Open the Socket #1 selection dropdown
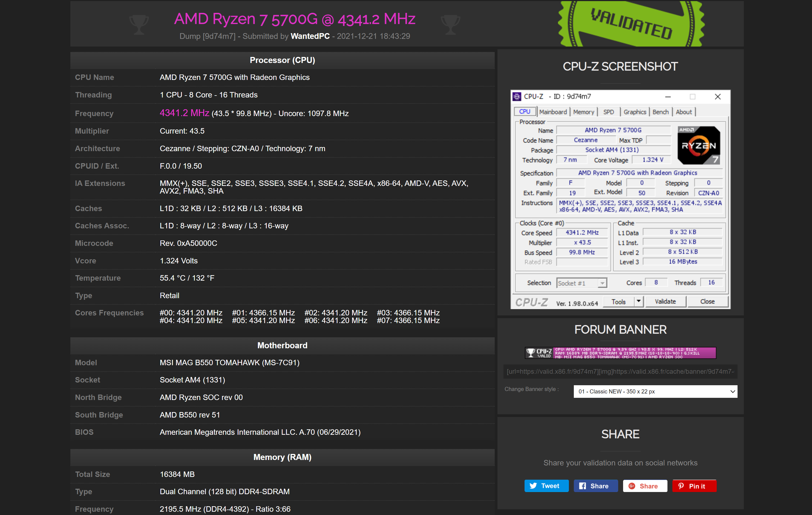The height and width of the screenshot is (515, 812). point(581,283)
